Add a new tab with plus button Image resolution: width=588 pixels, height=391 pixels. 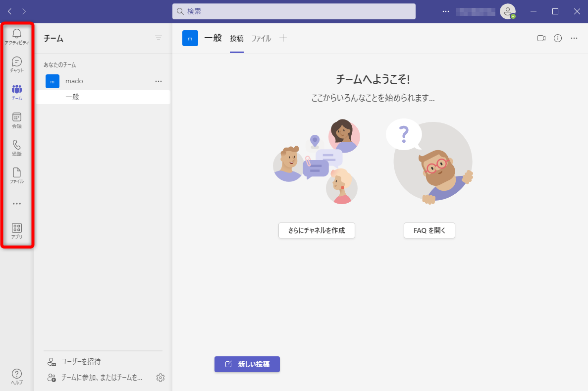point(283,38)
